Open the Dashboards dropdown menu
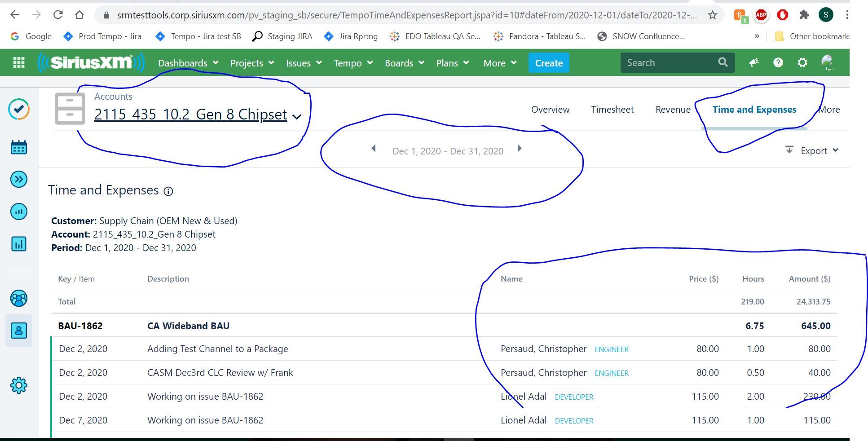Image resolution: width=868 pixels, height=441 pixels. 188,63
